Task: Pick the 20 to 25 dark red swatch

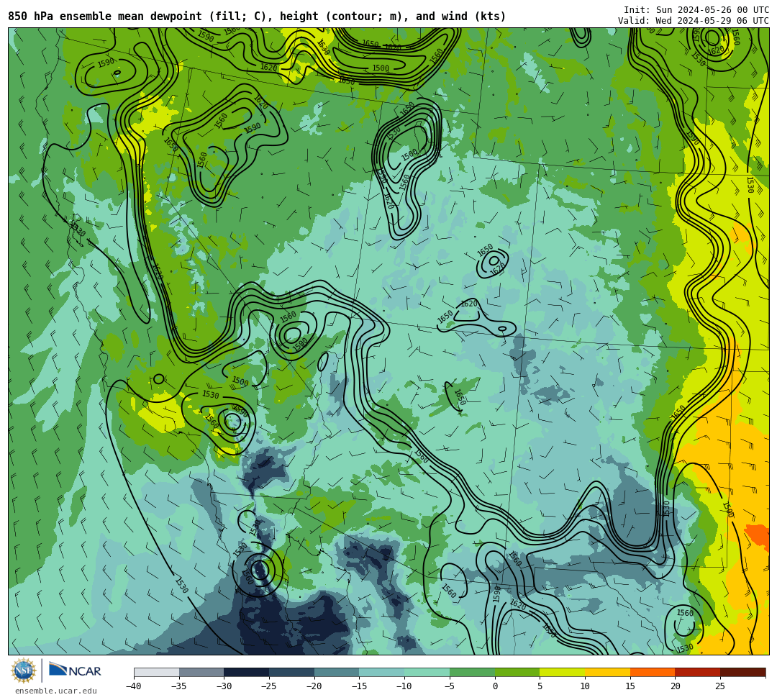Action: pyautogui.click(x=698, y=672)
